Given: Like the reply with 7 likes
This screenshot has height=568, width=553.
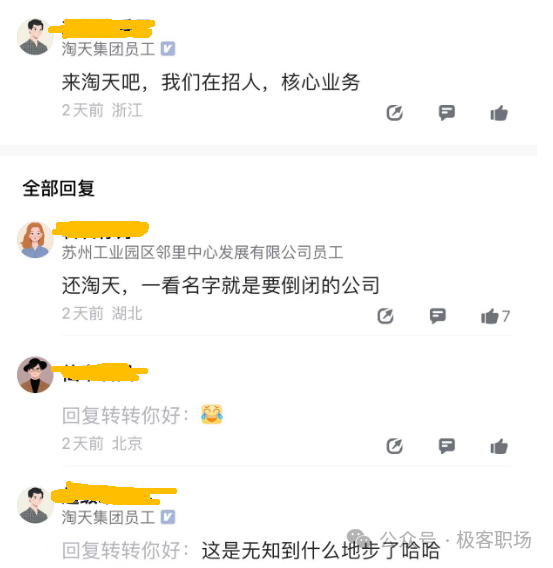Looking at the screenshot, I should click(495, 316).
